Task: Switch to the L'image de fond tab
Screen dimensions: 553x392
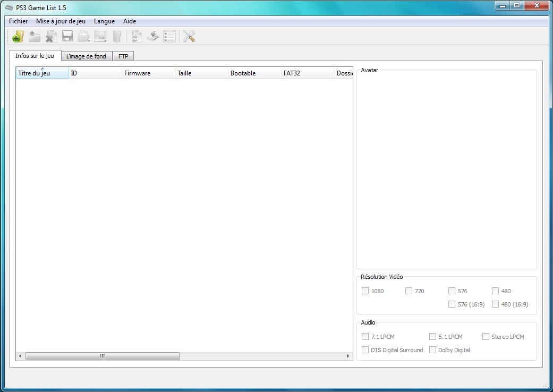Action: point(87,56)
